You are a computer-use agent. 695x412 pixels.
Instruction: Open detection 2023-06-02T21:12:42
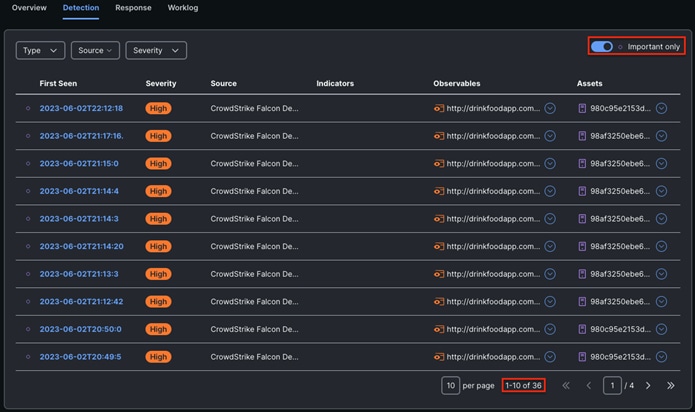[81, 302]
